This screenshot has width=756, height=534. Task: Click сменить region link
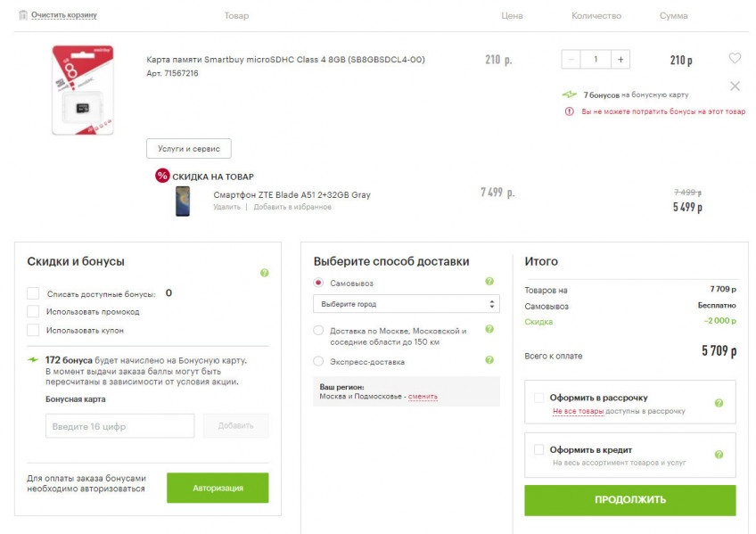tap(423, 397)
